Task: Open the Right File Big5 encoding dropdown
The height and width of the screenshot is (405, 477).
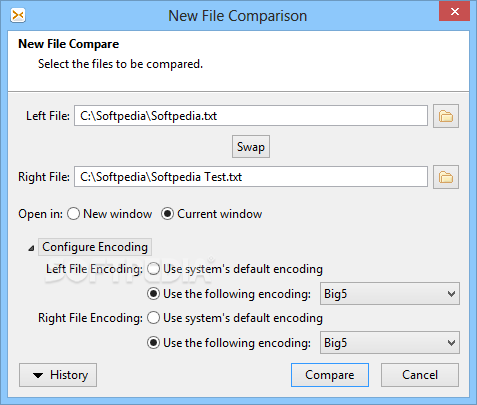Action: (390, 343)
